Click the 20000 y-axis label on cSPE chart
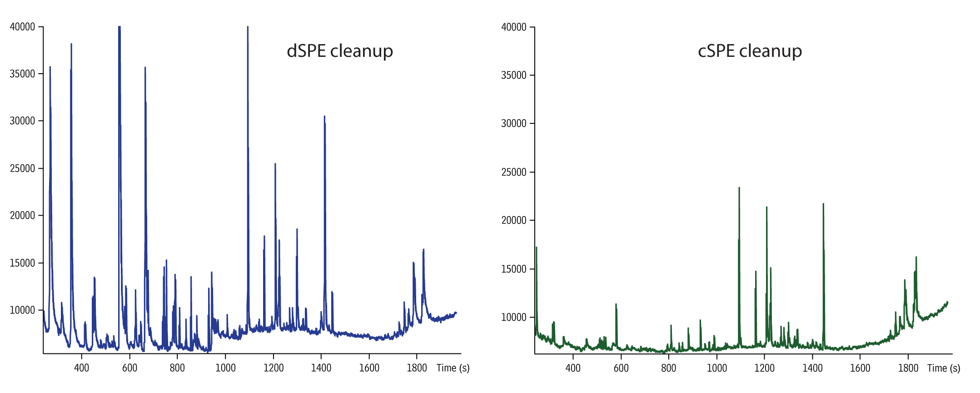Screen dimensions: 980x393 [x=513, y=220]
